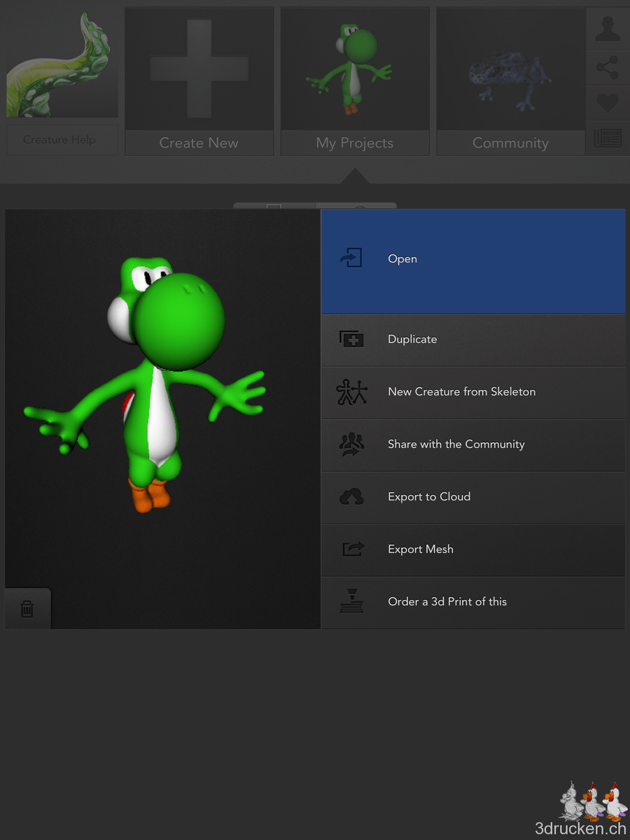Click the share icon in the sidebar
Screen dimensions: 630x840
607,66
